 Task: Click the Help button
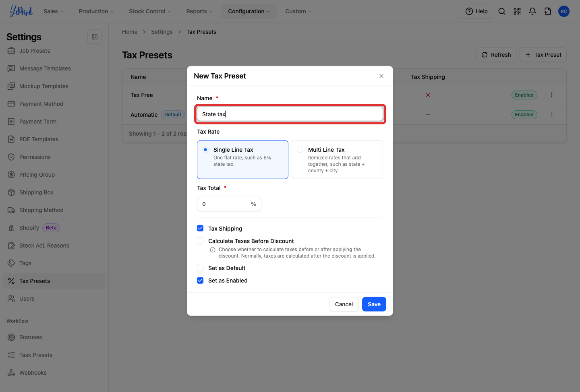pos(476,11)
